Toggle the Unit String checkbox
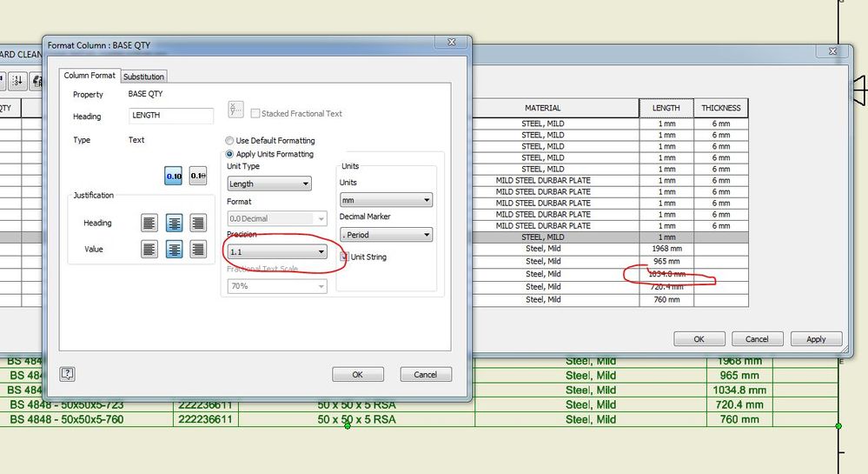The image size is (868, 474). click(344, 257)
